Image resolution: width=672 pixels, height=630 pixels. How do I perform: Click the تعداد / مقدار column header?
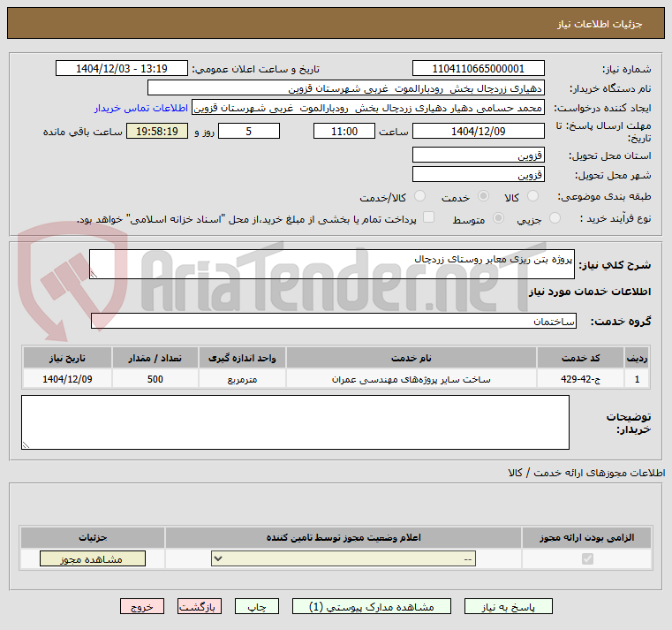pos(155,358)
